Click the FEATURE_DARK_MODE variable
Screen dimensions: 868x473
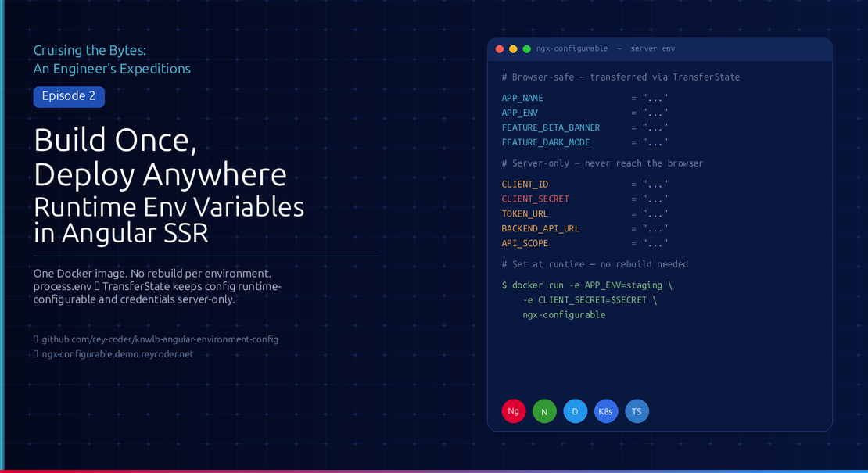pyautogui.click(x=546, y=143)
